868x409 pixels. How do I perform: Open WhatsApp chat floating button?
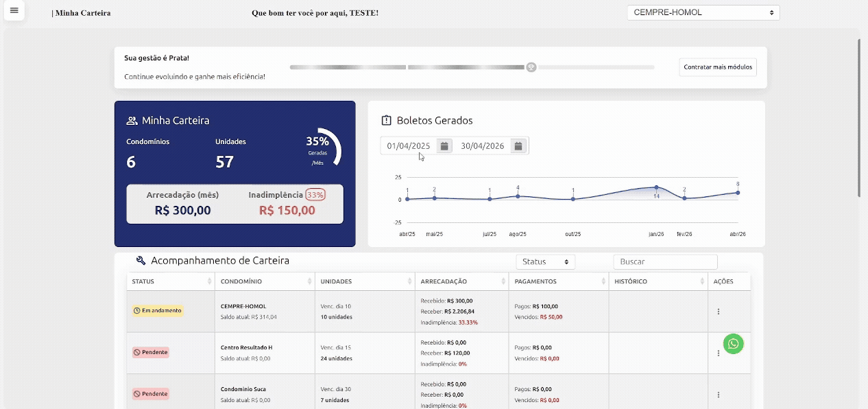tap(733, 344)
